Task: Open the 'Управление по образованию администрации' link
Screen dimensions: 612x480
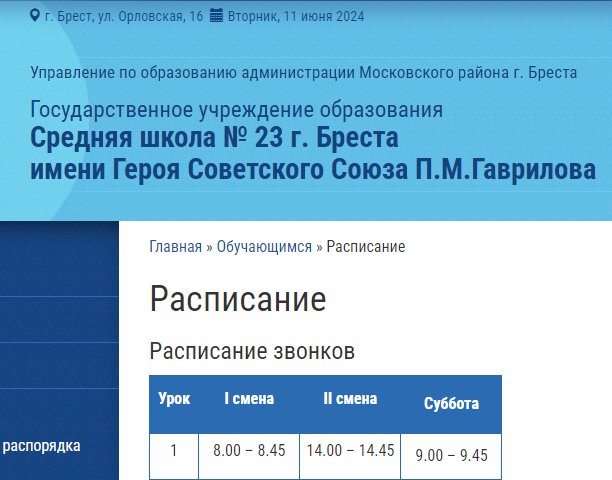Action: pyautogui.click(x=304, y=73)
